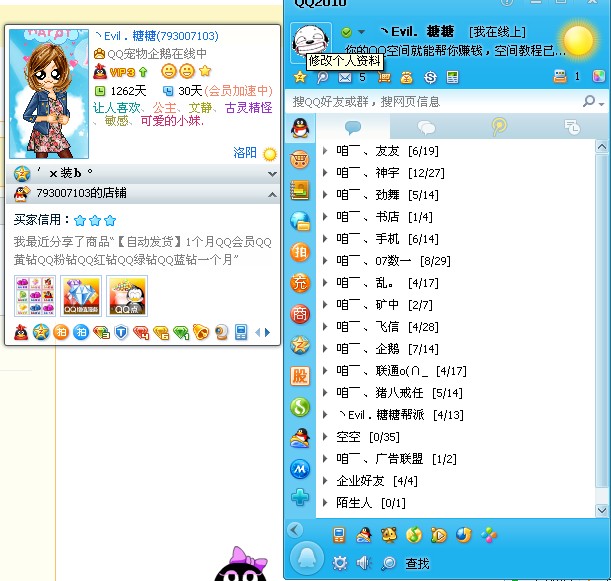Switch to the recent contacts tab

pos(572,127)
